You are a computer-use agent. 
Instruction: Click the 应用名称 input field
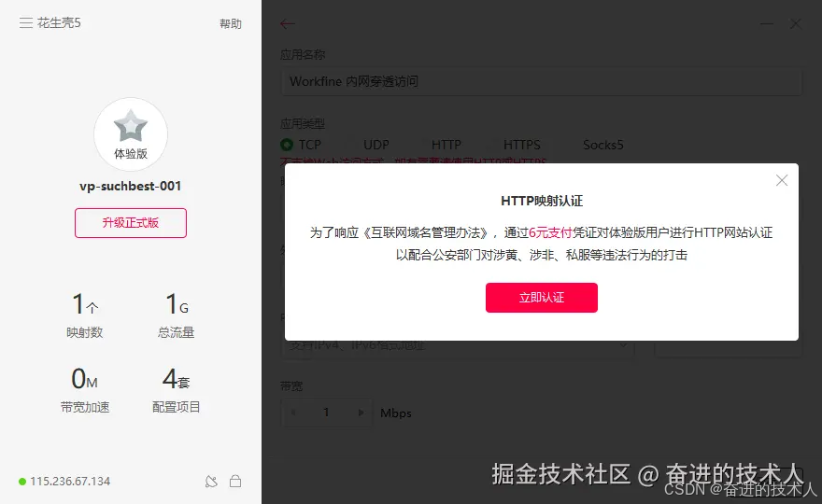click(x=542, y=82)
